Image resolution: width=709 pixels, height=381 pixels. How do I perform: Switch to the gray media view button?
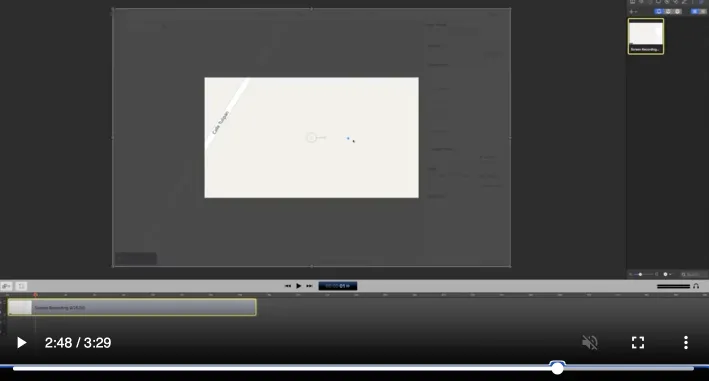(x=703, y=11)
